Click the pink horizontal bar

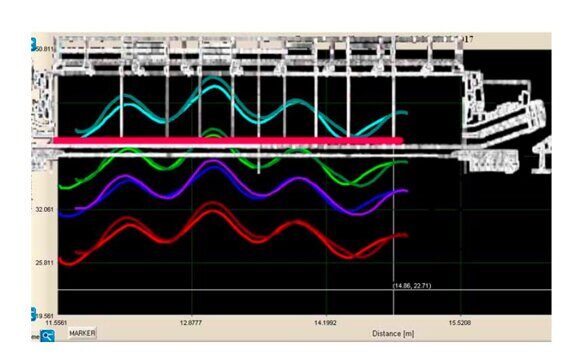[228, 140]
